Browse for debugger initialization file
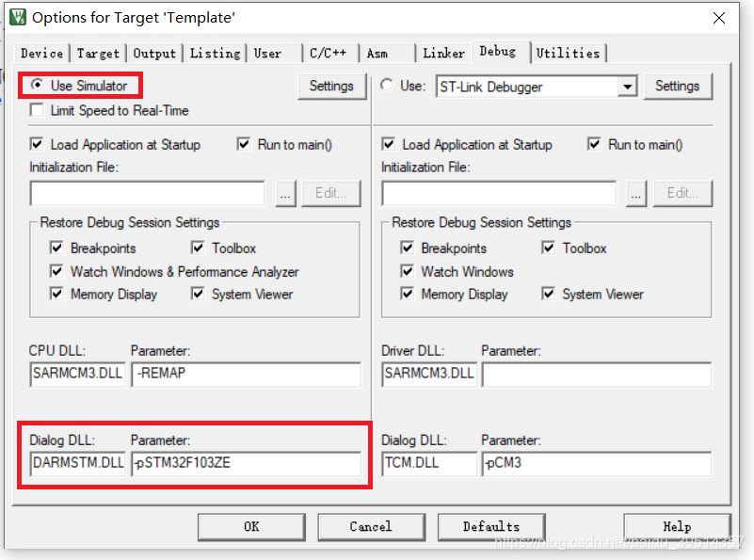754x560 pixels. coord(636,193)
